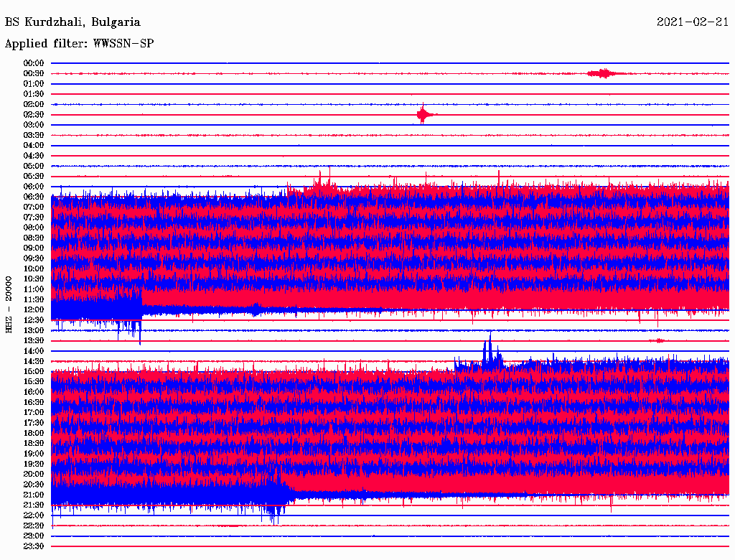Click the 02:30 time label
The height and width of the screenshot is (560, 735).
(34, 115)
